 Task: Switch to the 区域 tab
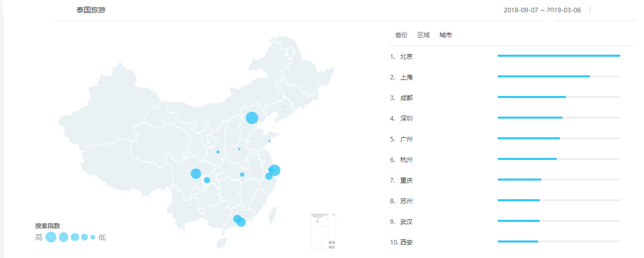coord(423,35)
